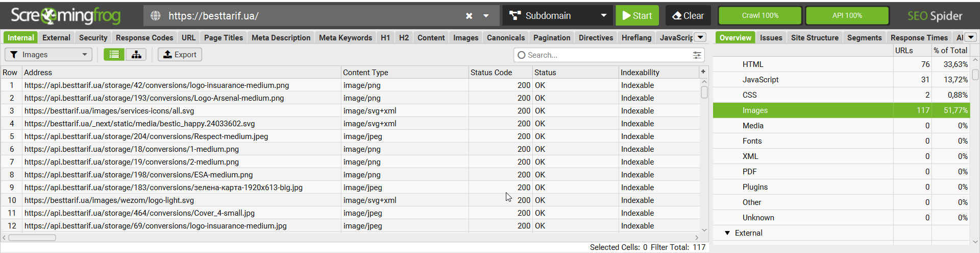Open the Issues tab in right panel
Image resolution: width=980 pixels, height=253 pixels.
771,37
